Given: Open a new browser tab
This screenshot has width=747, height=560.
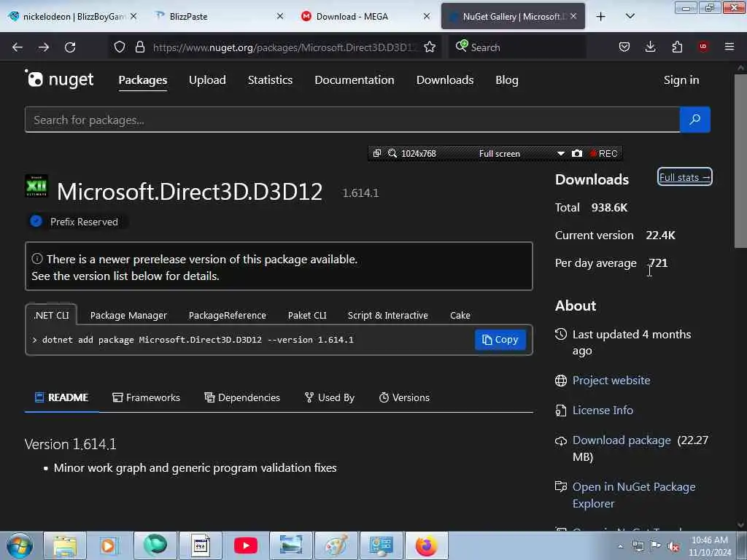Looking at the screenshot, I should 601,17.
